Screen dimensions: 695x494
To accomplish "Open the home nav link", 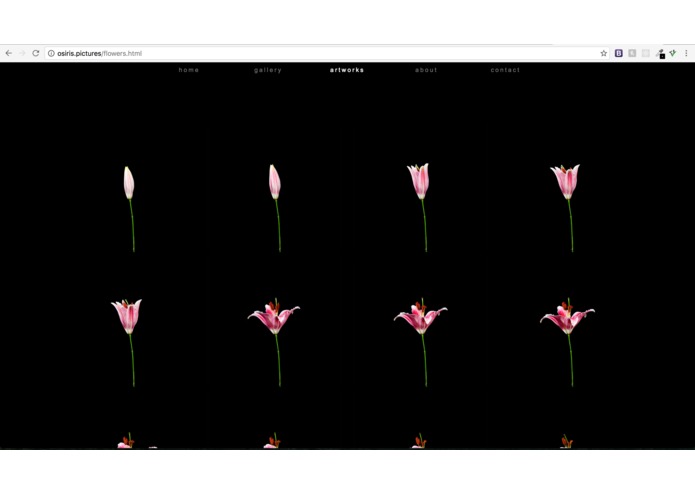I will click(189, 70).
